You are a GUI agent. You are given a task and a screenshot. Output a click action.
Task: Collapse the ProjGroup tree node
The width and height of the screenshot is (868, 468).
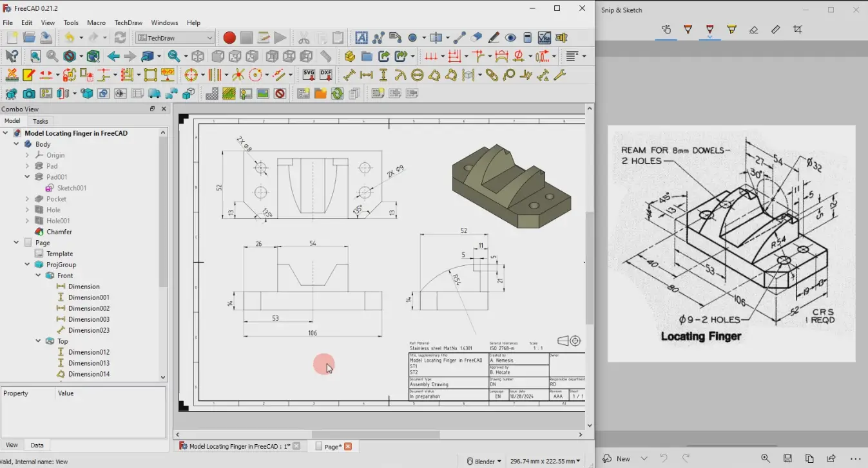click(x=27, y=265)
